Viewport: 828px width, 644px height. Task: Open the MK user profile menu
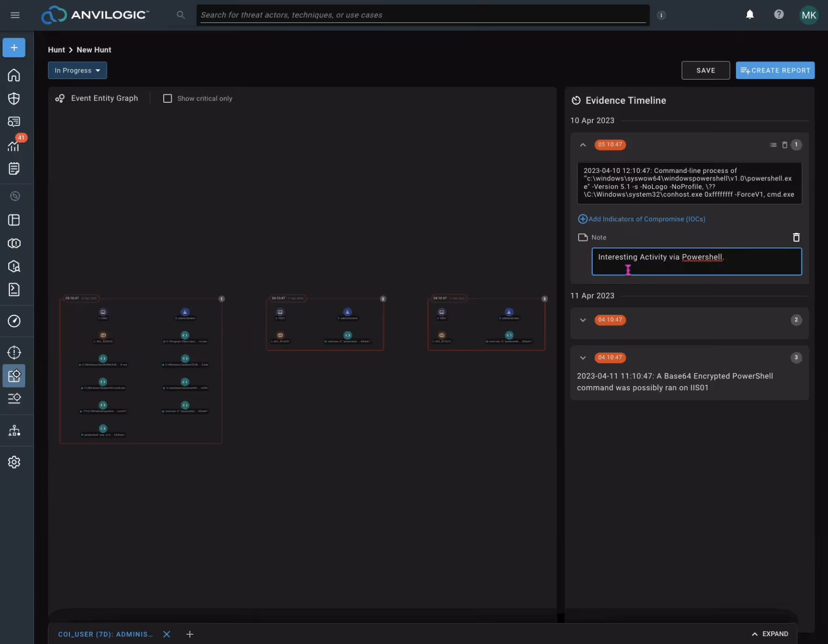tap(808, 15)
